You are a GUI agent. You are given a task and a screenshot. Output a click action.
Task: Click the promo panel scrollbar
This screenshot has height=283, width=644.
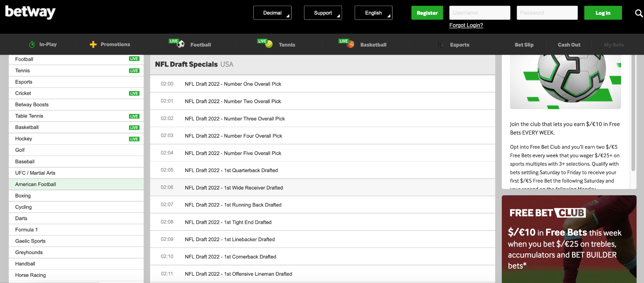pos(633,113)
